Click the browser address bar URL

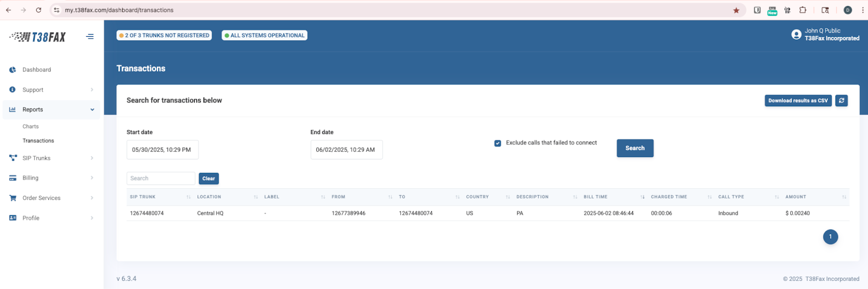[x=119, y=10]
